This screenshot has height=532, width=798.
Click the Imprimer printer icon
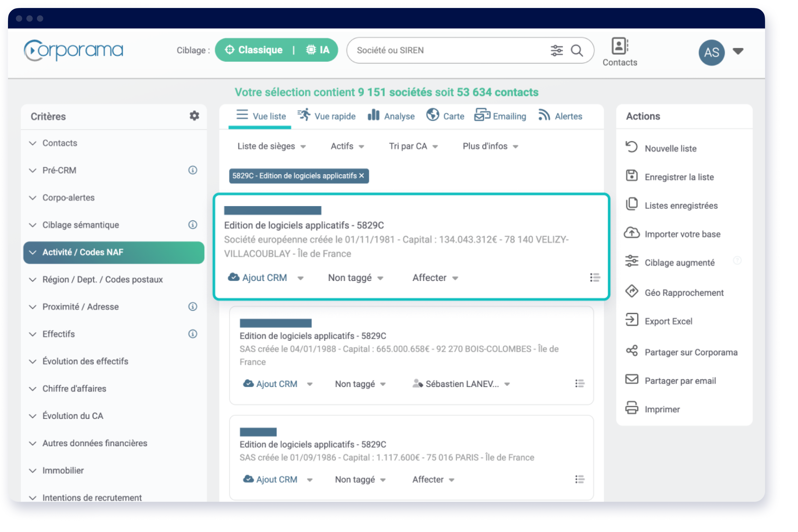pos(631,408)
